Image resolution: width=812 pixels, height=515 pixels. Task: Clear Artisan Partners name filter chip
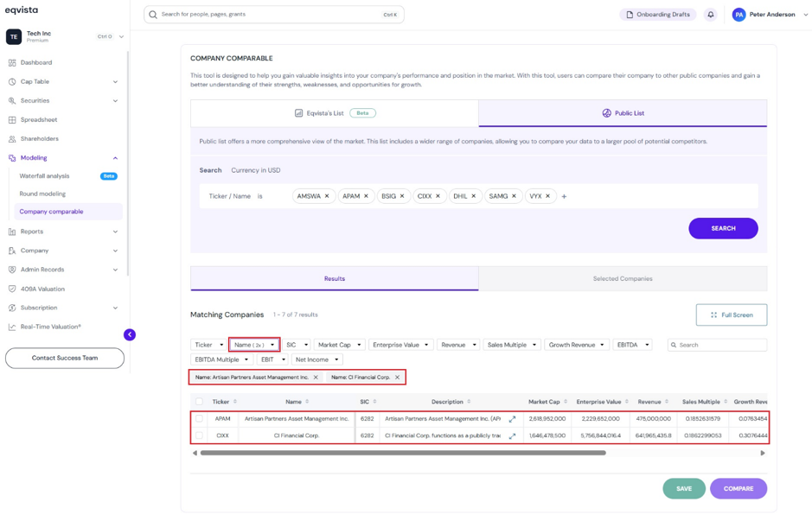click(316, 378)
